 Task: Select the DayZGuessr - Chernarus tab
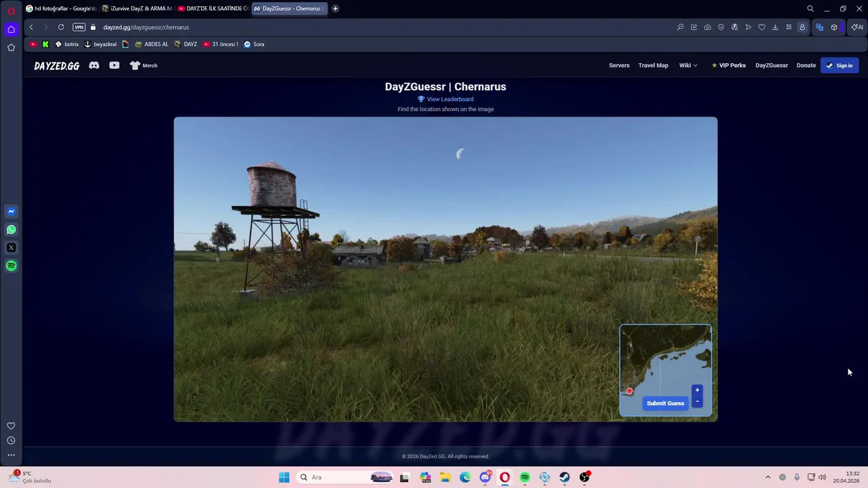(289, 9)
